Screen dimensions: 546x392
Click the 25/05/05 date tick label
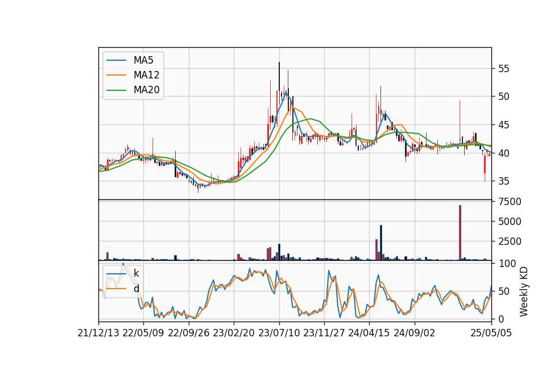[491, 333]
